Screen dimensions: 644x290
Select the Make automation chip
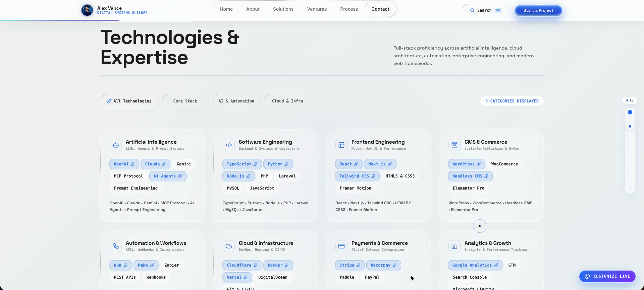click(x=146, y=265)
